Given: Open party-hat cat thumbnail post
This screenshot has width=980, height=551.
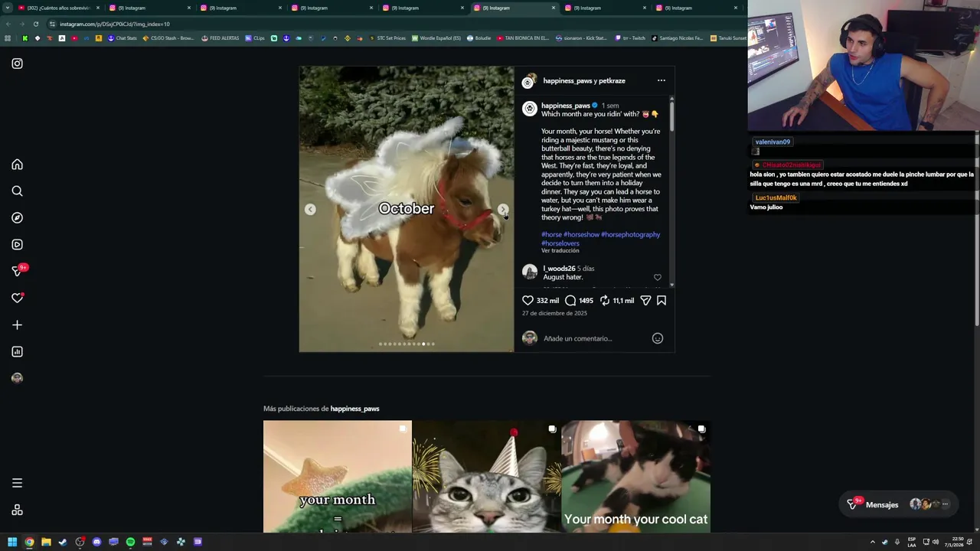Looking at the screenshot, I should (x=487, y=476).
